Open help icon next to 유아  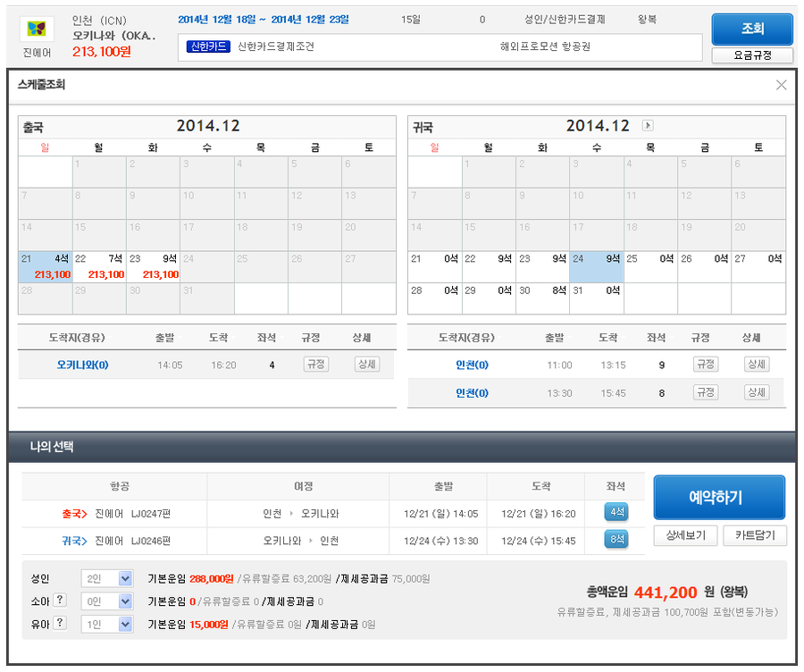point(60,623)
